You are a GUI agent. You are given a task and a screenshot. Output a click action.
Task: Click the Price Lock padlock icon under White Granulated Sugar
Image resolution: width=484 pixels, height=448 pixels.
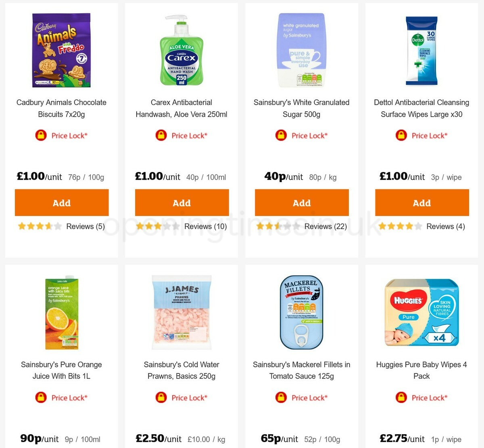click(x=281, y=136)
